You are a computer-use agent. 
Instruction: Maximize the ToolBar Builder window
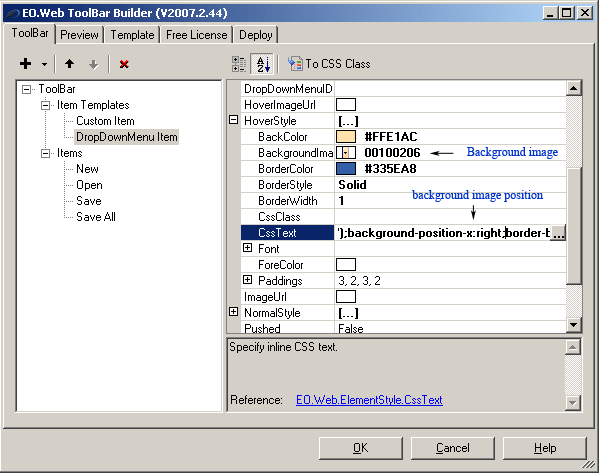567,13
